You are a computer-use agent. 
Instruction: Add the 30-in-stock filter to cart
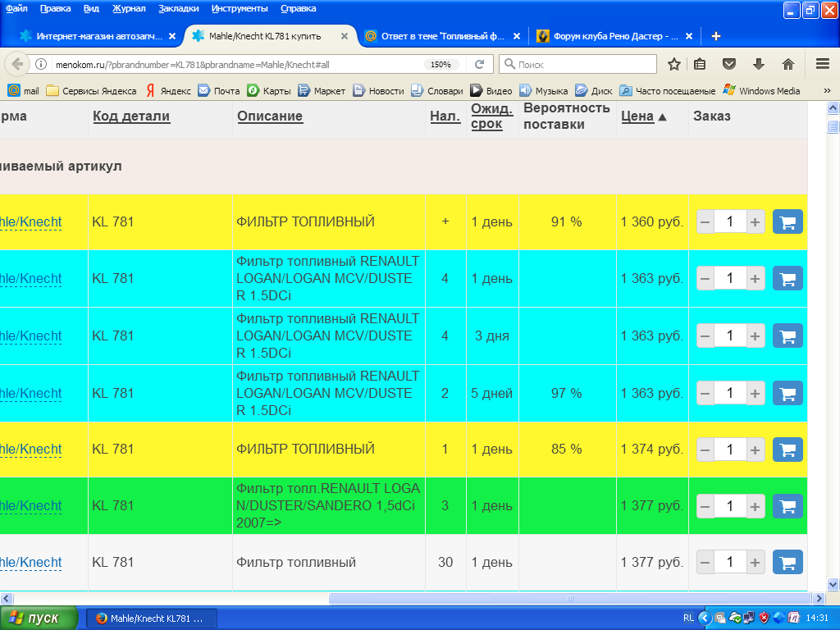787,562
